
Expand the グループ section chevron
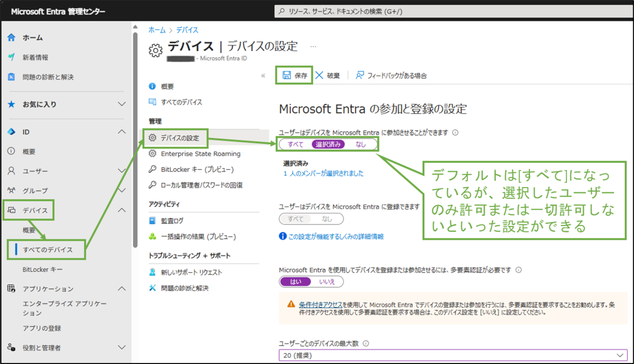[122, 191]
